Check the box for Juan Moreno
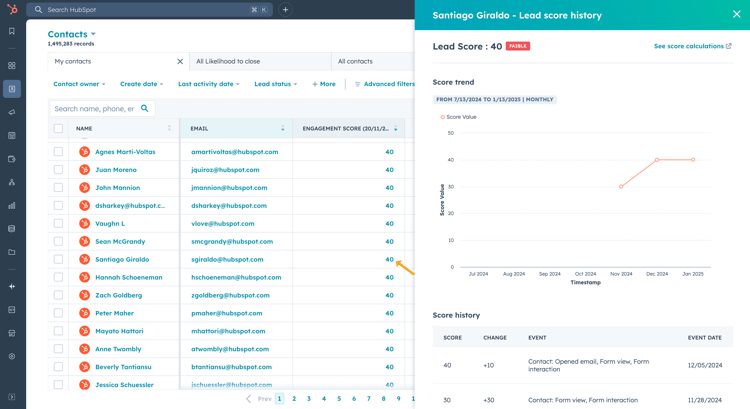This screenshot has height=409, width=750. pos(58,169)
